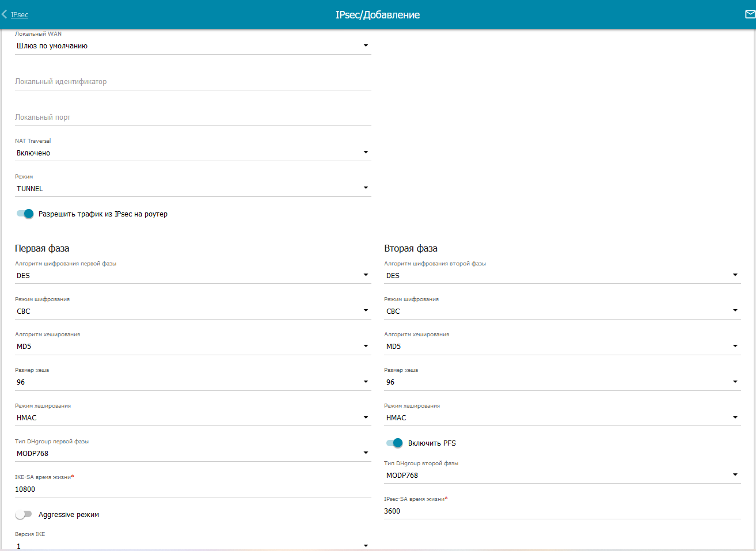756x551 pixels.
Task: Click the mail envelope icon in header
Action: point(750,14)
